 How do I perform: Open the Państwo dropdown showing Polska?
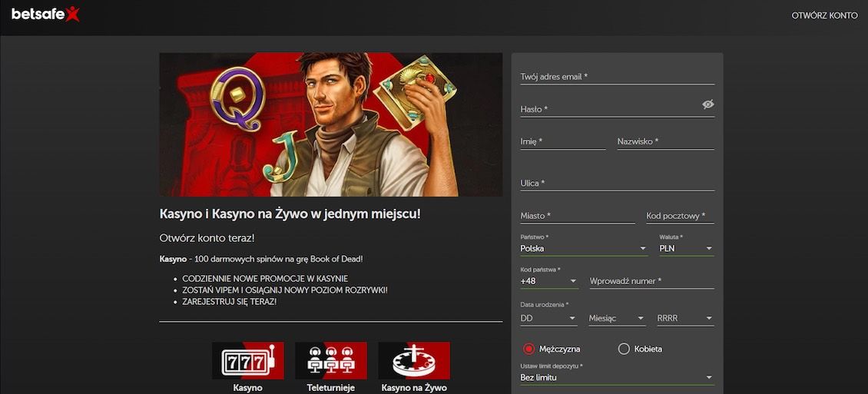[584, 249]
